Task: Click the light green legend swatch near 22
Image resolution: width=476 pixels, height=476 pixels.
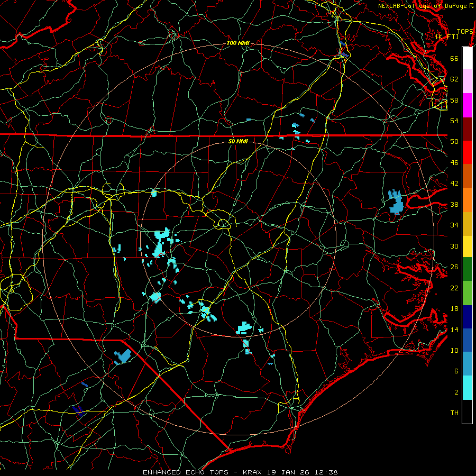Action: pyautogui.click(x=467, y=293)
